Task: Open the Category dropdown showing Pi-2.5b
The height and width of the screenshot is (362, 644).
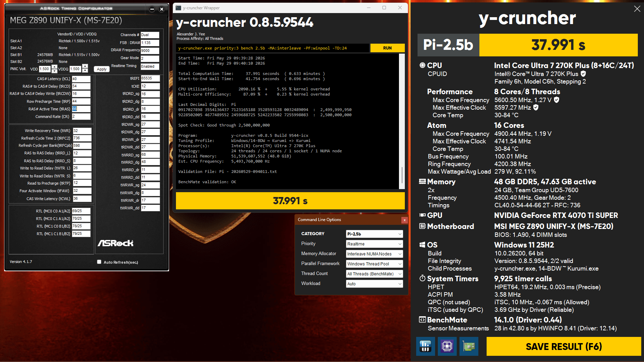Action: (374, 234)
